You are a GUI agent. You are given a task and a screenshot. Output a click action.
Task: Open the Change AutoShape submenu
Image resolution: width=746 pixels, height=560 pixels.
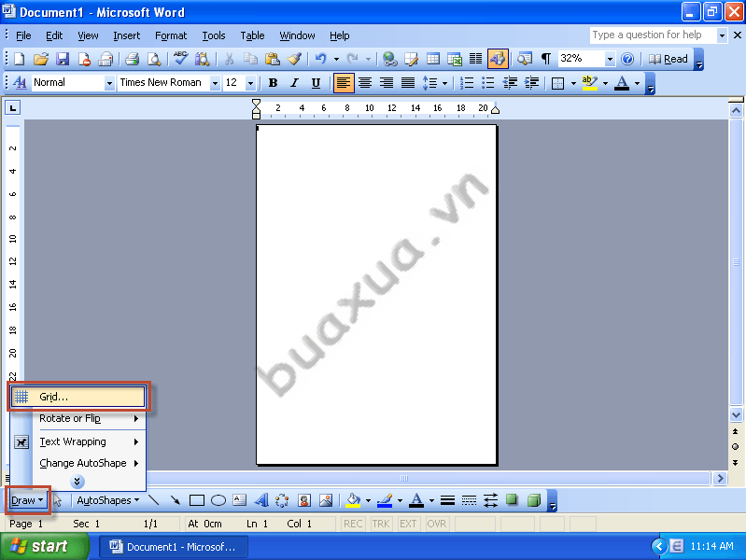[x=78, y=464]
